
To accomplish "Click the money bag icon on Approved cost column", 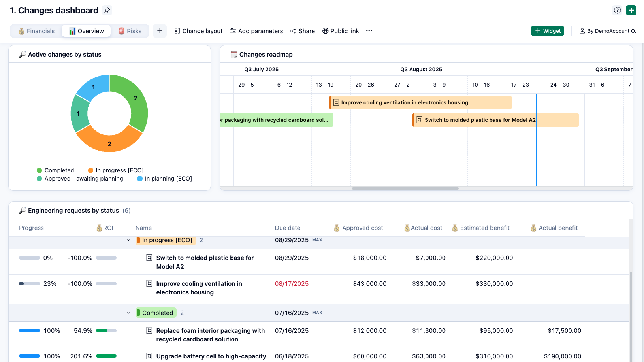I will coord(337,228).
